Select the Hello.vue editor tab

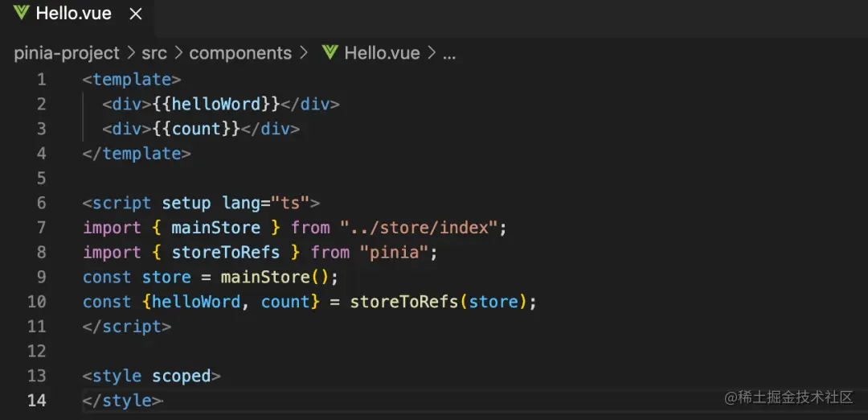77,14
